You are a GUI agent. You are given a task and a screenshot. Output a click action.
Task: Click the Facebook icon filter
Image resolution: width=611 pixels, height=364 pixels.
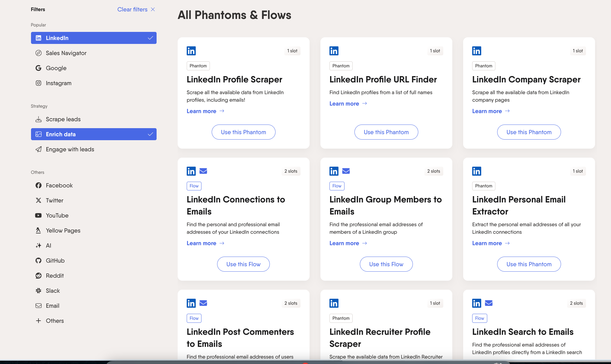point(39,185)
